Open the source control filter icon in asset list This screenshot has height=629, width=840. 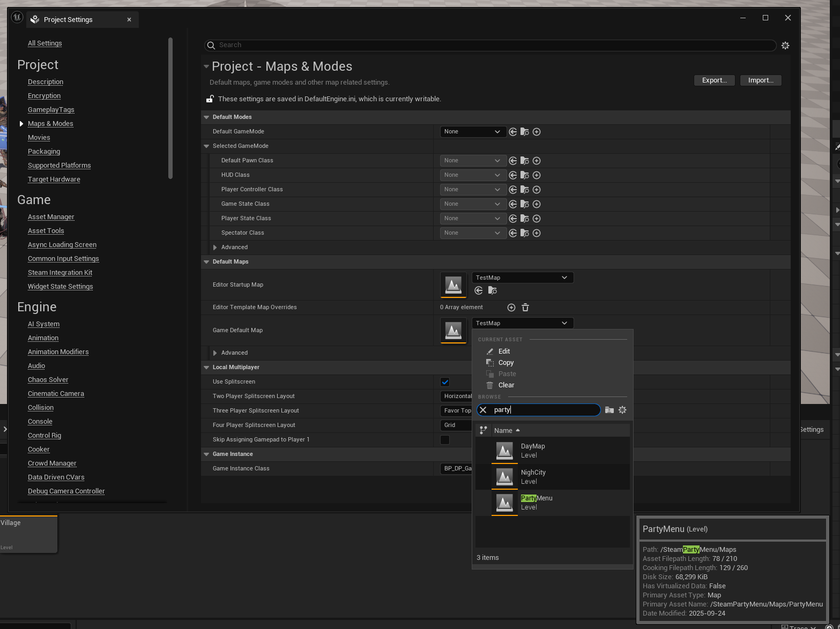[484, 430]
